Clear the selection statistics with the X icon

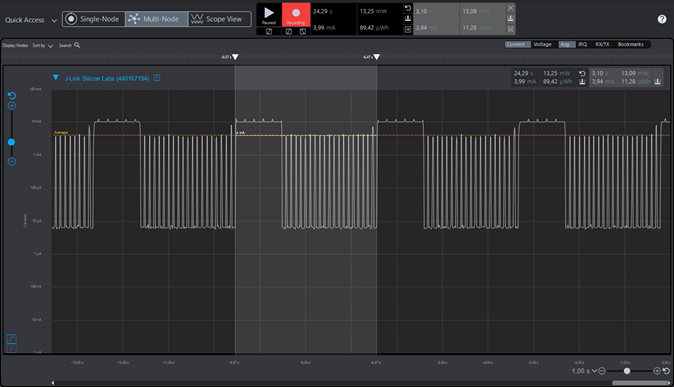pyautogui.click(x=510, y=8)
